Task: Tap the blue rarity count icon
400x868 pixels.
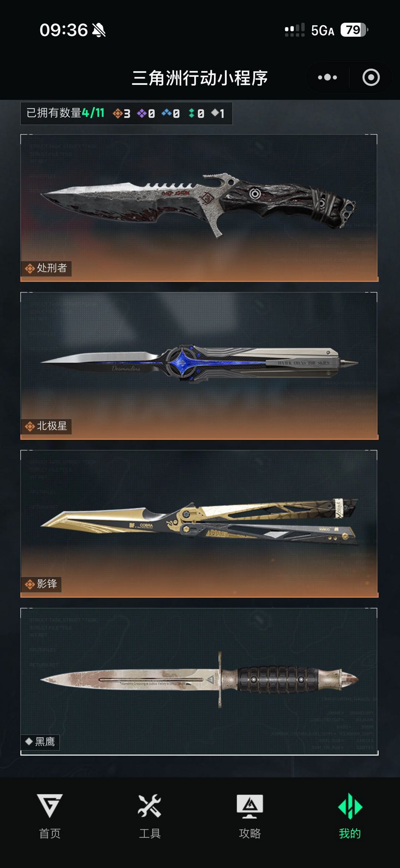Action: click(x=166, y=113)
